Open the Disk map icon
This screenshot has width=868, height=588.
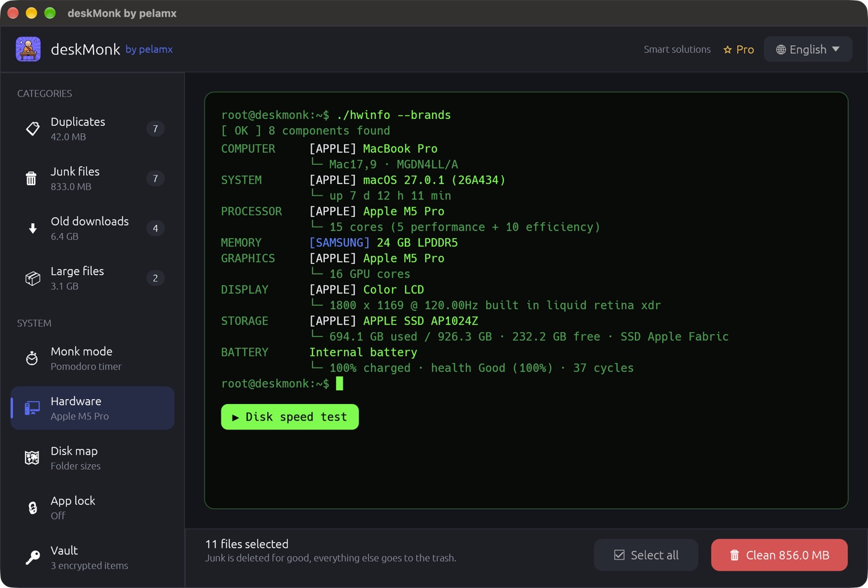[x=32, y=458]
